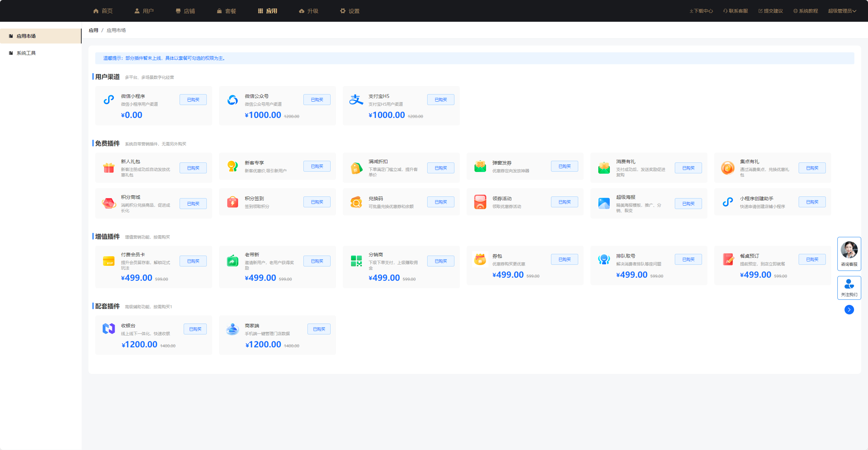
Task: Open the 设置 top menu
Action: pos(350,11)
